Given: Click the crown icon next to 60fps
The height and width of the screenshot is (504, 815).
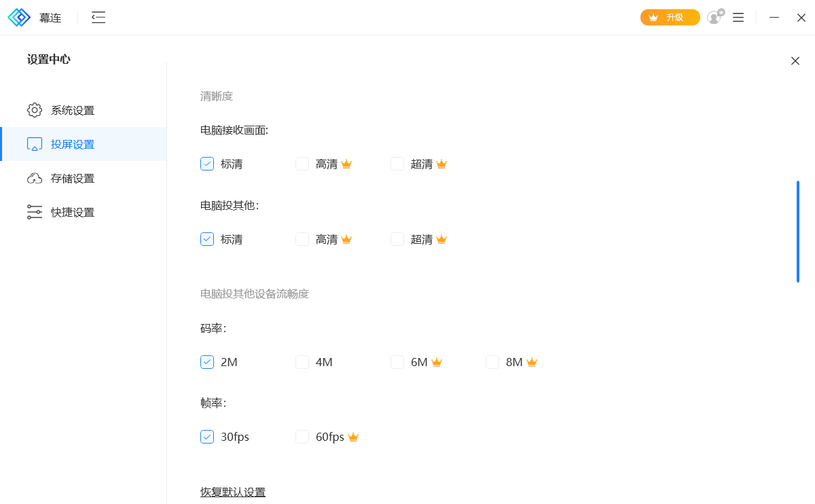Looking at the screenshot, I should pos(353,437).
